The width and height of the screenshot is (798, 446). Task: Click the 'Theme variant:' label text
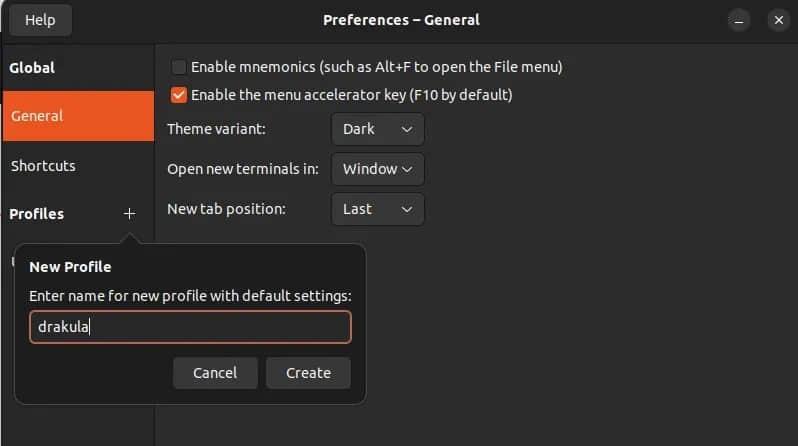click(216, 129)
